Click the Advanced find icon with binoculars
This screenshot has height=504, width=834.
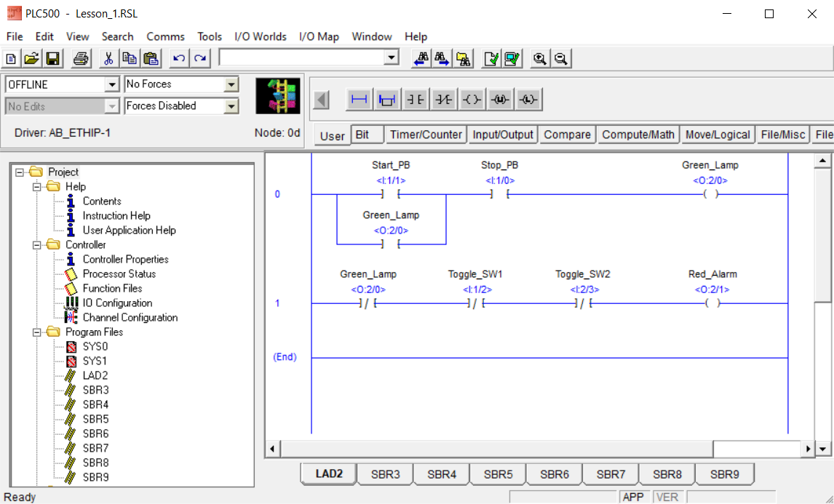click(x=463, y=58)
